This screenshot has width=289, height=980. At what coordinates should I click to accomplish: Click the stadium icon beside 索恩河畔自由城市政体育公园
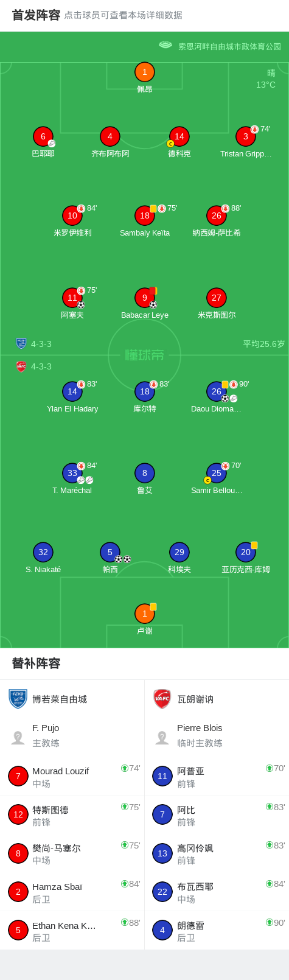(x=165, y=45)
